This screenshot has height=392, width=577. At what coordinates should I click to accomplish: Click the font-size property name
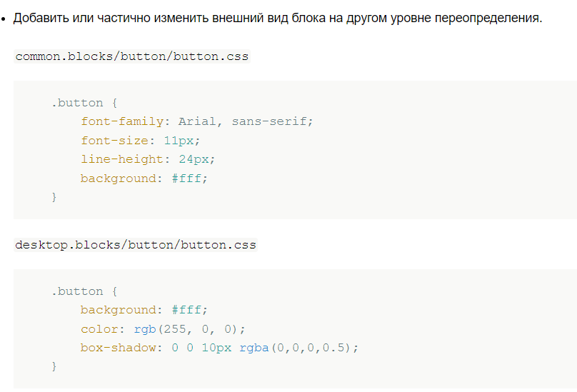tap(114, 140)
